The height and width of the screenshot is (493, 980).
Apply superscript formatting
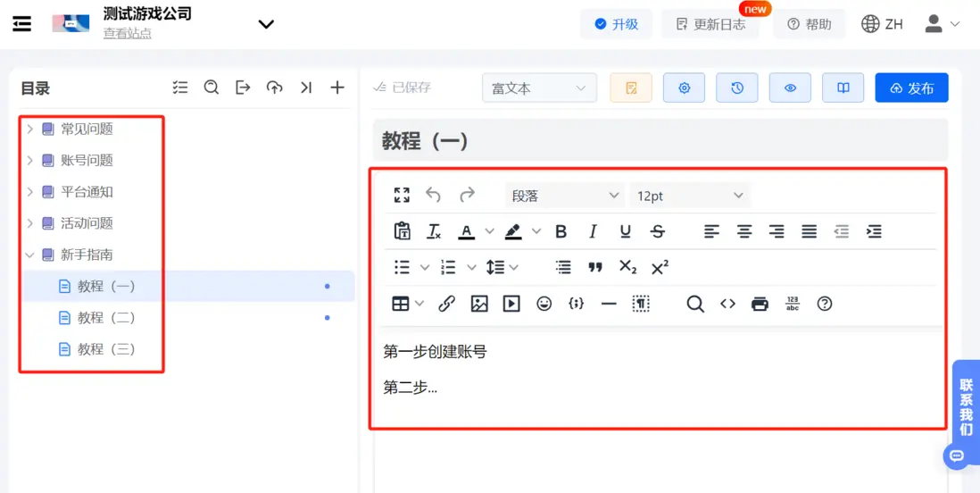click(660, 268)
